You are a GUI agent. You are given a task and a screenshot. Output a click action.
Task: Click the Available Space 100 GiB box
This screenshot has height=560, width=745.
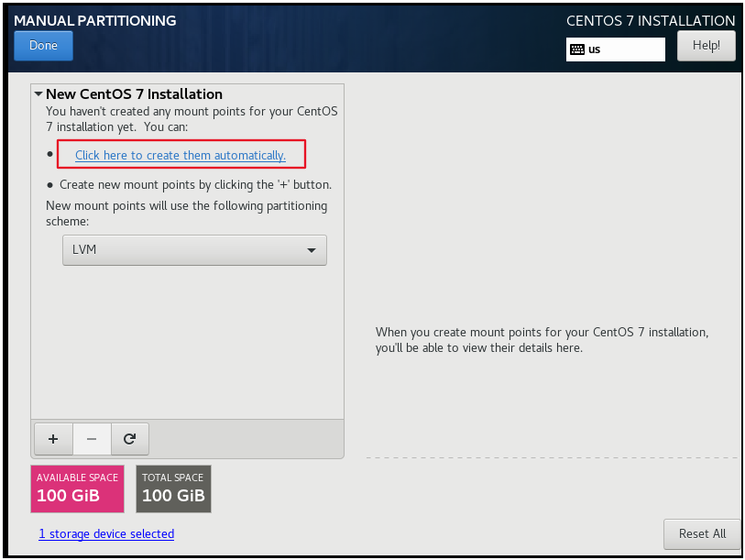click(x=78, y=489)
